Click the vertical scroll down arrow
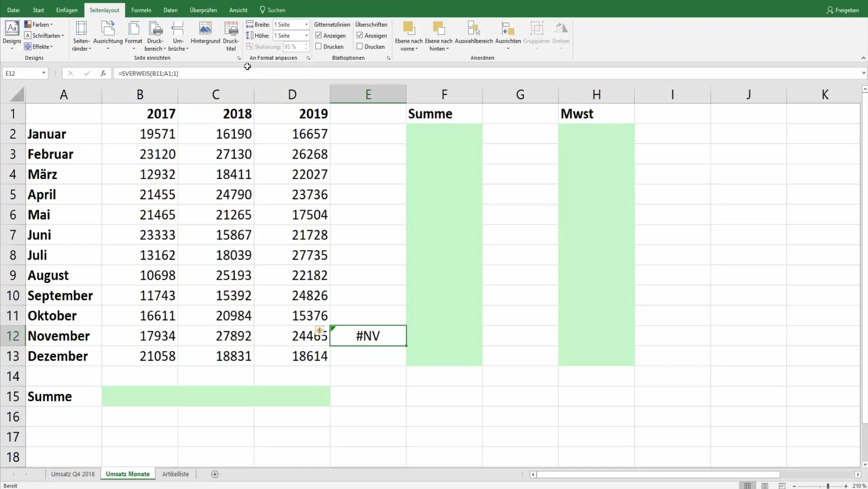 pos(865,465)
